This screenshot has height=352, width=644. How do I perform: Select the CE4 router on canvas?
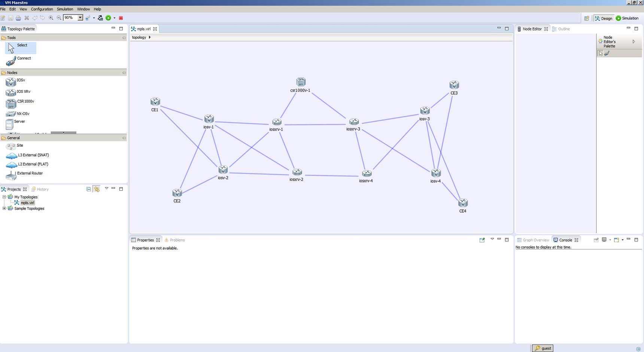point(463,203)
